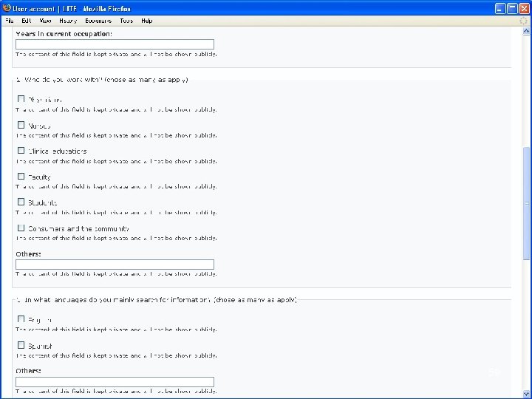The image size is (532, 399).
Task: Click the languages question legend text
Action: pos(156,300)
